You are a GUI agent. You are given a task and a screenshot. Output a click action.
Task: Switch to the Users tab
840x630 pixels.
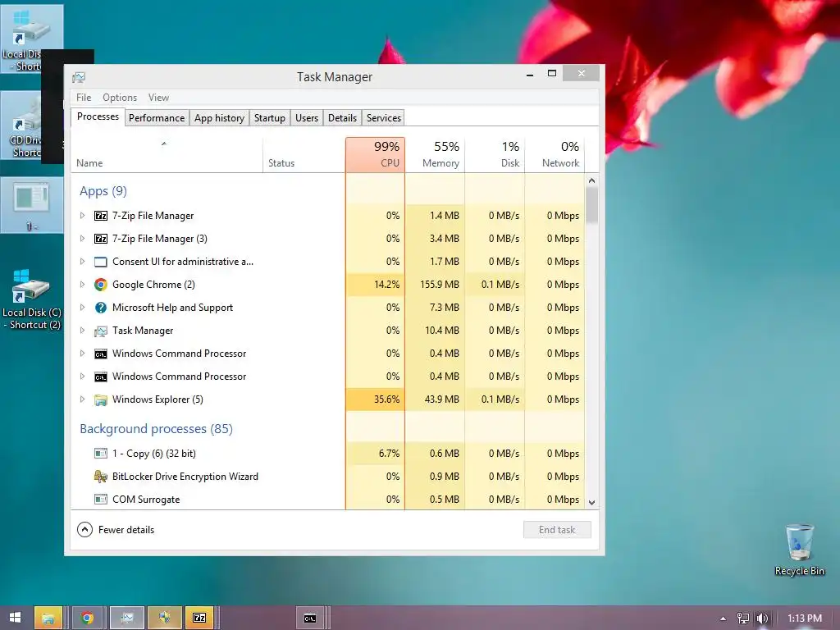[307, 118]
